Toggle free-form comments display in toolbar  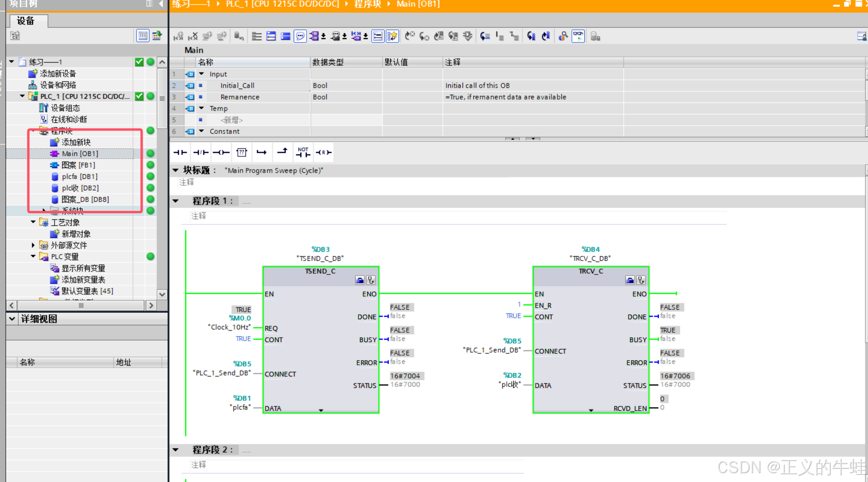point(300,36)
